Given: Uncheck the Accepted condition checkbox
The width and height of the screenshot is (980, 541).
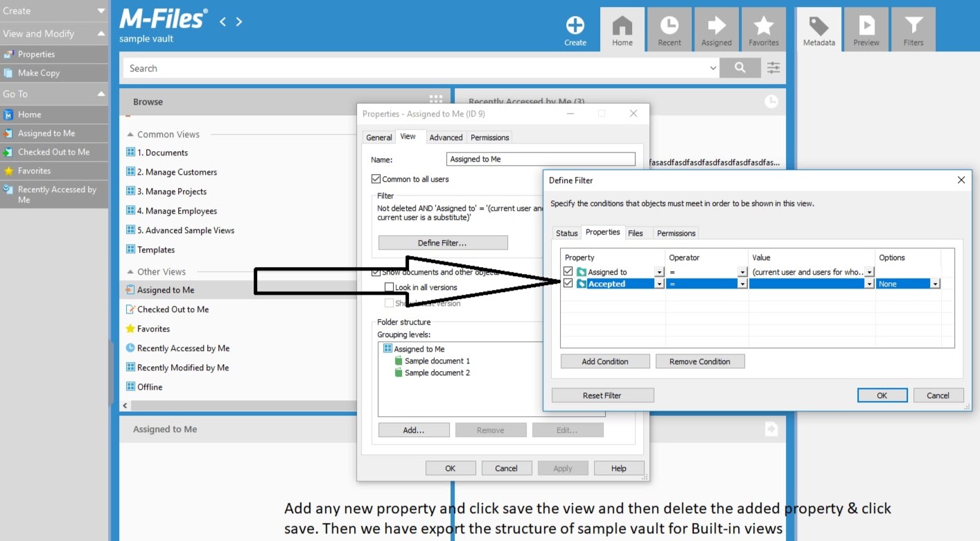Looking at the screenshot, I should click(568, 284).
